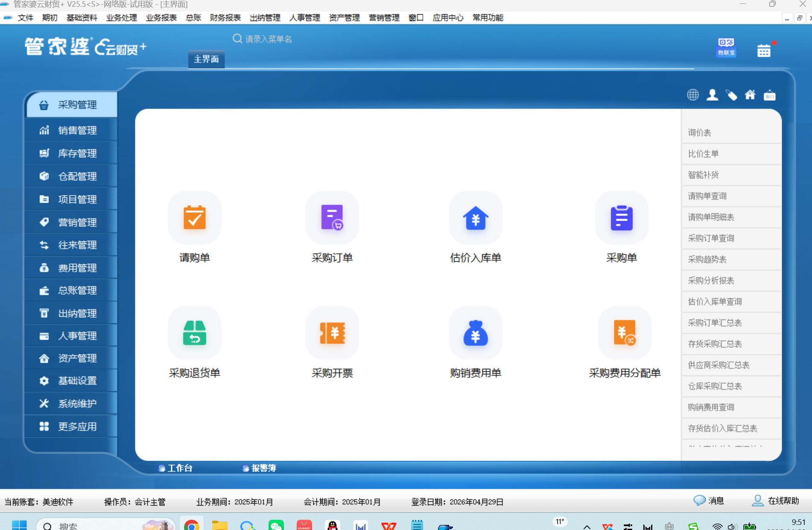Select 项目管理 in the sidebar
Screen dimensions: 812x530
coord(71,199)
